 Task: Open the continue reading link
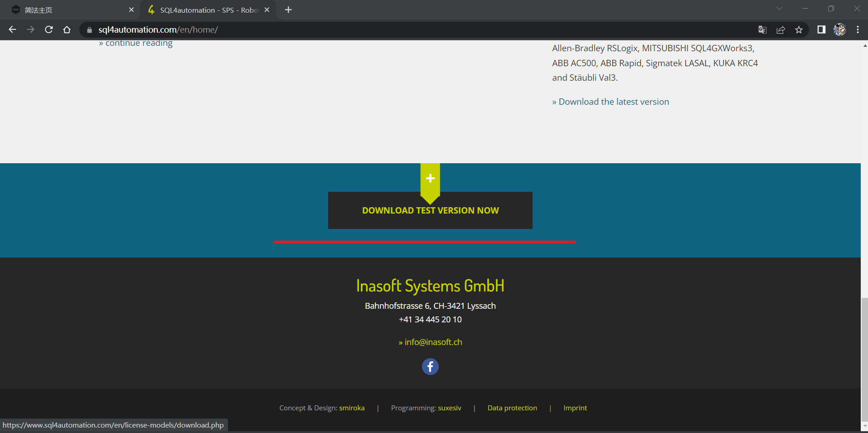pos(136,43)
